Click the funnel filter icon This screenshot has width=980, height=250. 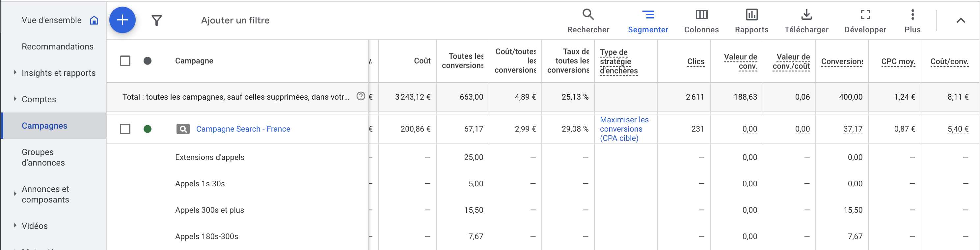pos(156,20)
